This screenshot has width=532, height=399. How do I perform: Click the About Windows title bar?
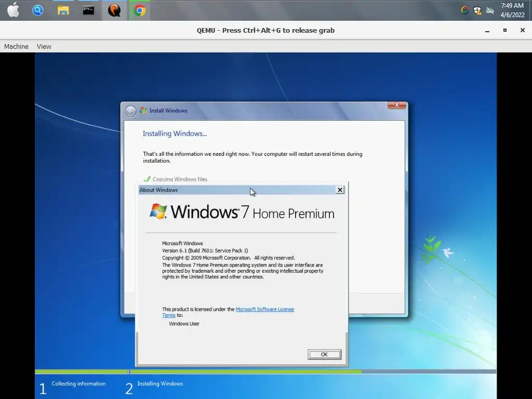point(242,190)
